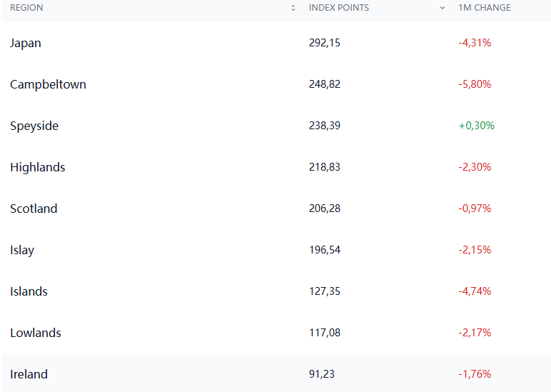The height and width of the screenshot is (392, 551).
Task: Open the Islay region name
Action: [x=22, y=250]
